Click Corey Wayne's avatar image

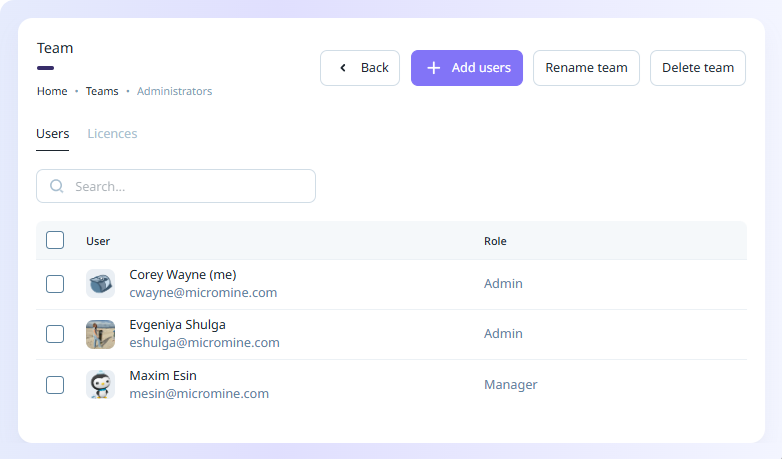pos(100,283)
